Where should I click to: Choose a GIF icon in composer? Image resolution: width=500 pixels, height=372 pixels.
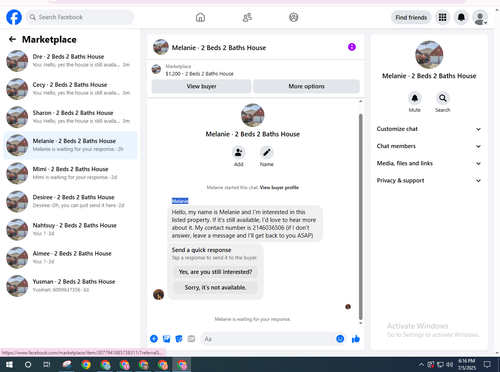coord(191,339)
